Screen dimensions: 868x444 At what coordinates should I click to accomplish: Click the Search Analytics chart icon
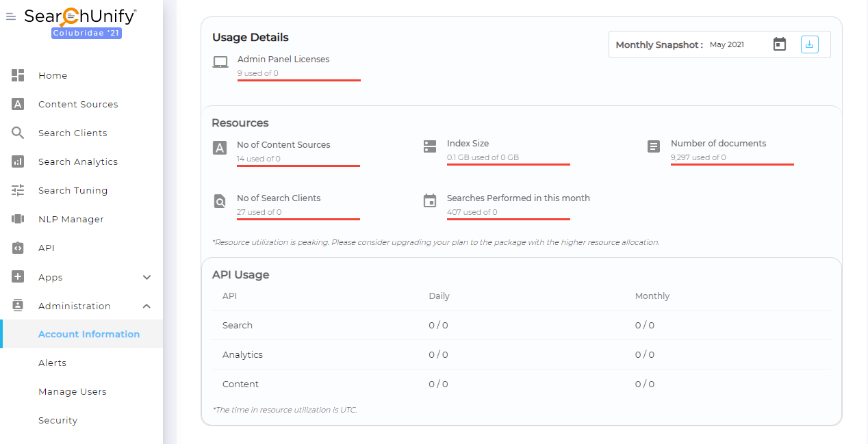(x=18, y=161)
